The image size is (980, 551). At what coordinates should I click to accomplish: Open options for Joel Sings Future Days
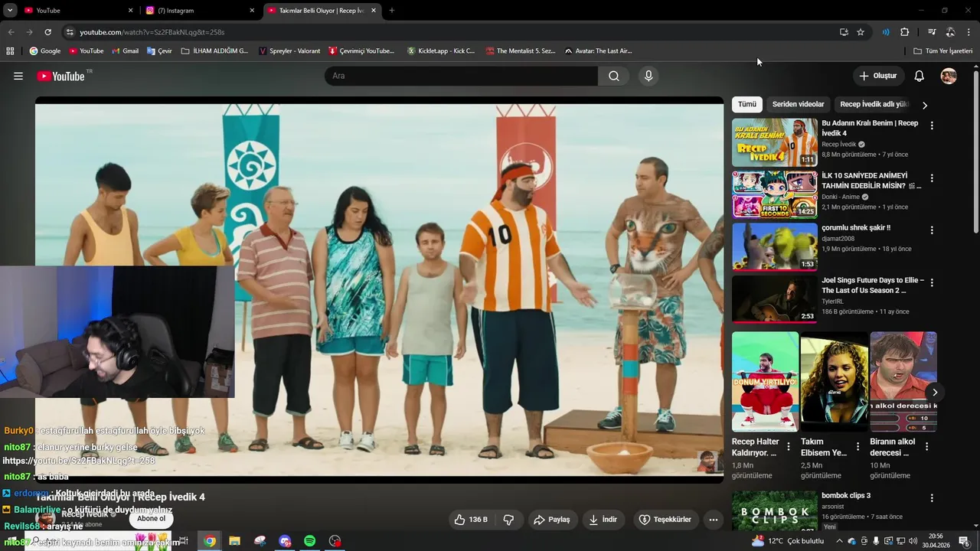[x=932, y=282]
